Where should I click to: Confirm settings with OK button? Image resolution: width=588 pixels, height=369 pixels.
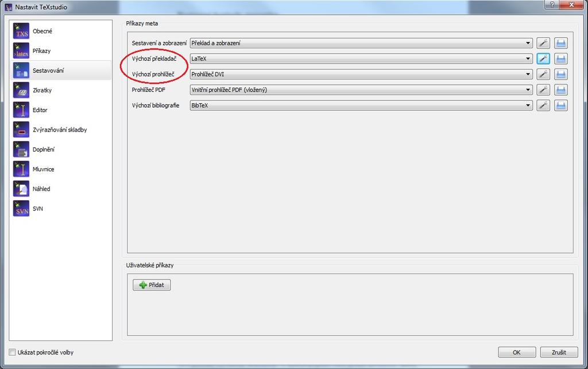(x=517, y=352)
